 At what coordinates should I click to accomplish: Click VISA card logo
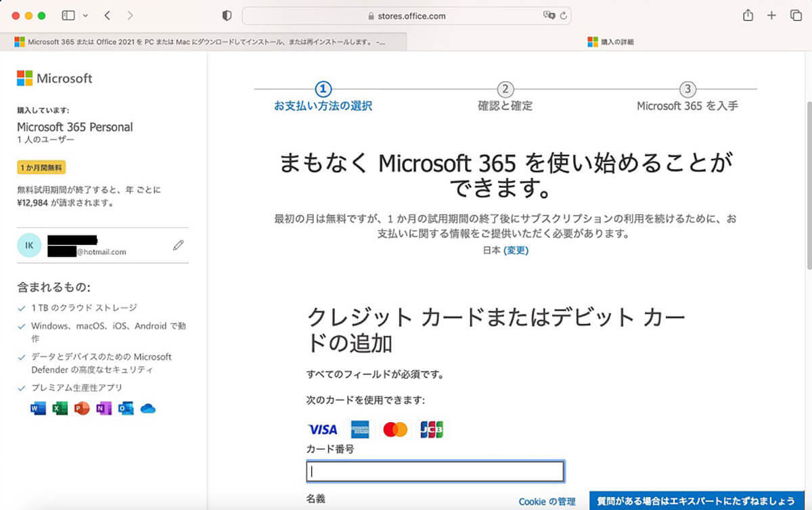pyautogui.click(x=323, y=430)
